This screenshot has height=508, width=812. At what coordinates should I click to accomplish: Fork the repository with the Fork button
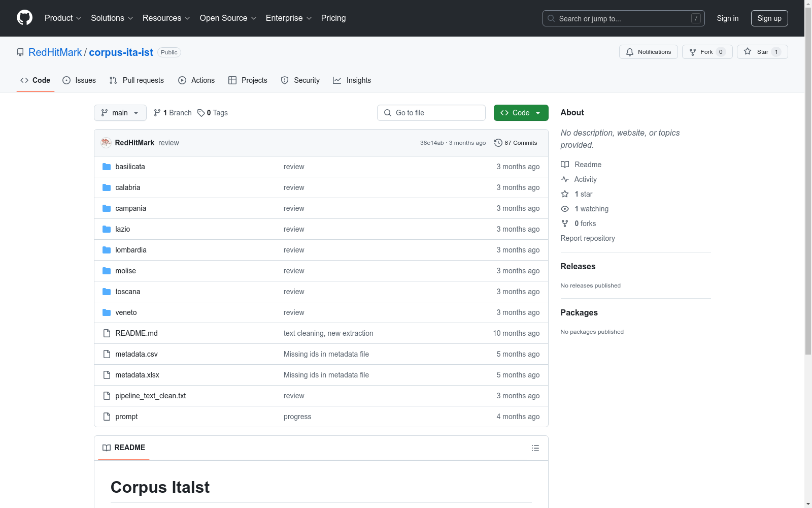[x=707, y=52]
